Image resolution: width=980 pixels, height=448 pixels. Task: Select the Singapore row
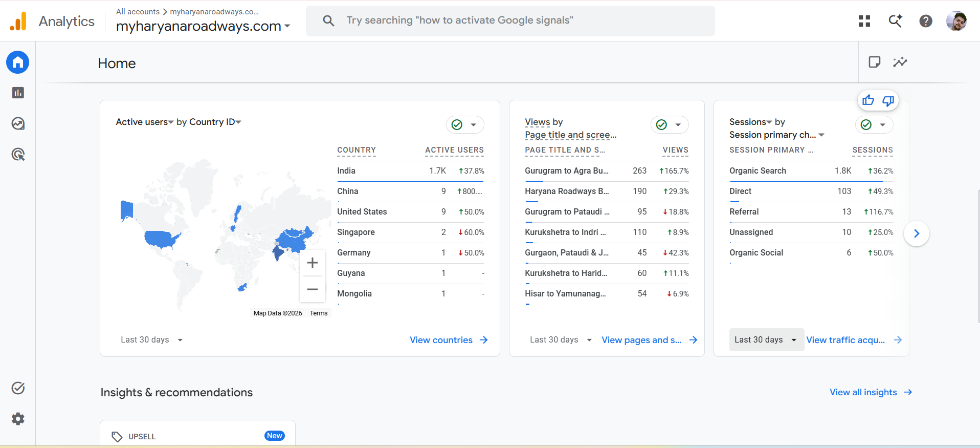point(410,232)
